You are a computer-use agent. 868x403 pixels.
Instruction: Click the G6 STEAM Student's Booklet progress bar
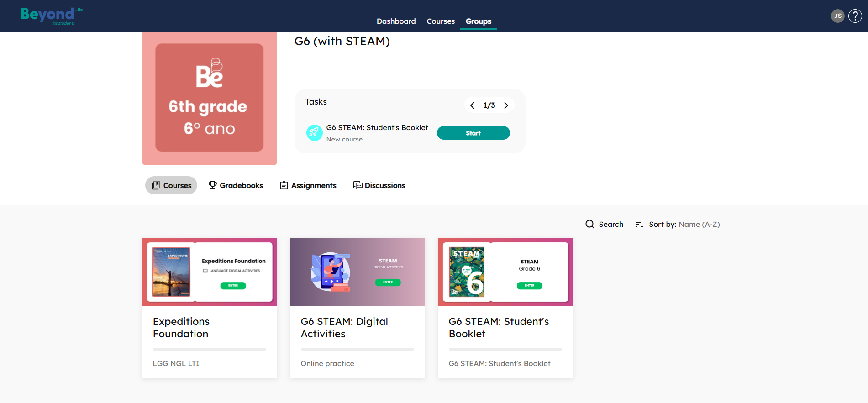[x=505, y=349]
